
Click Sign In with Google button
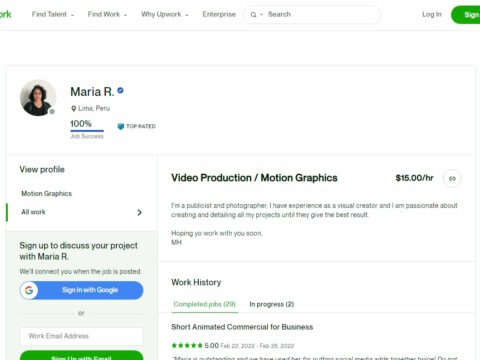point(82,290)
